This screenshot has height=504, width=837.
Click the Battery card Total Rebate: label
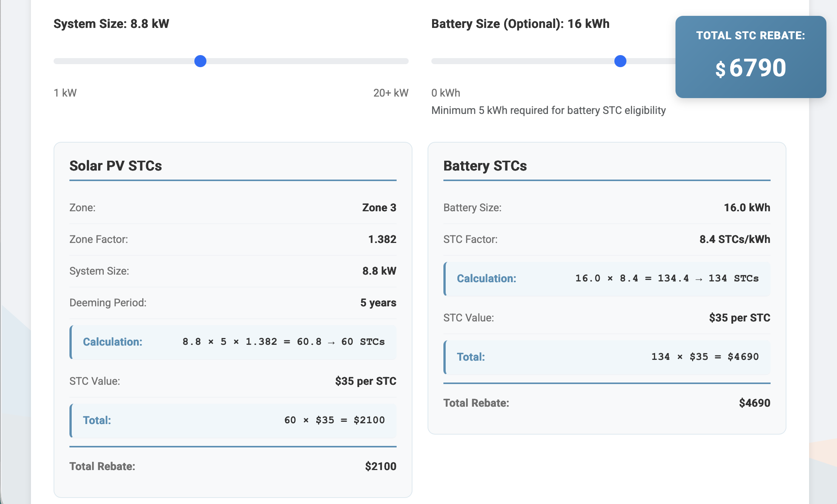pyautogui.click(x=476, y=403)
